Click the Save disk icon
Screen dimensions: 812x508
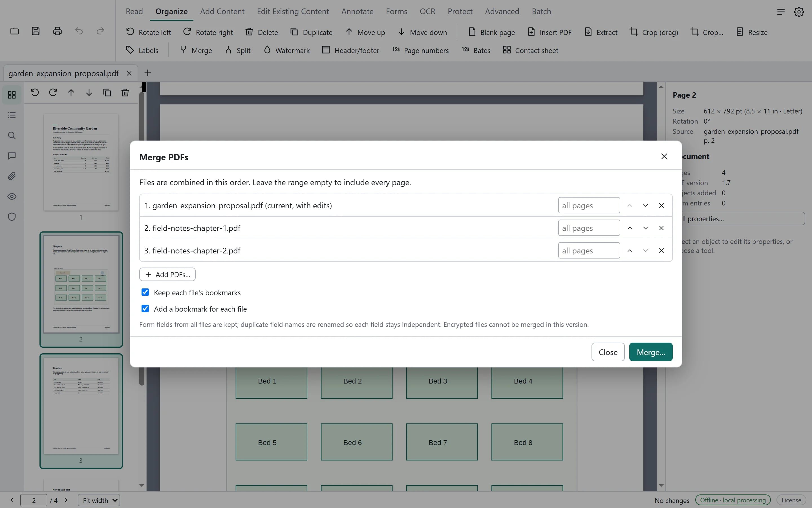tap(36, 31)
